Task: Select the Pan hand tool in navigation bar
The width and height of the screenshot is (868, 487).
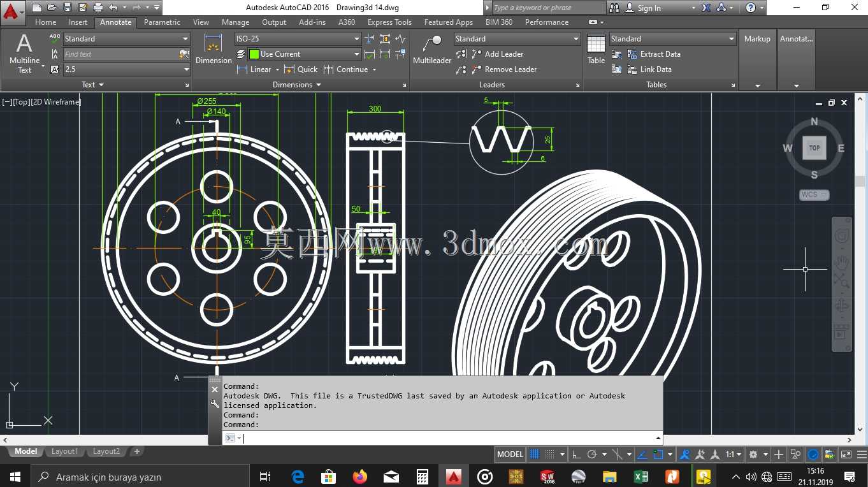Action: 841,262
